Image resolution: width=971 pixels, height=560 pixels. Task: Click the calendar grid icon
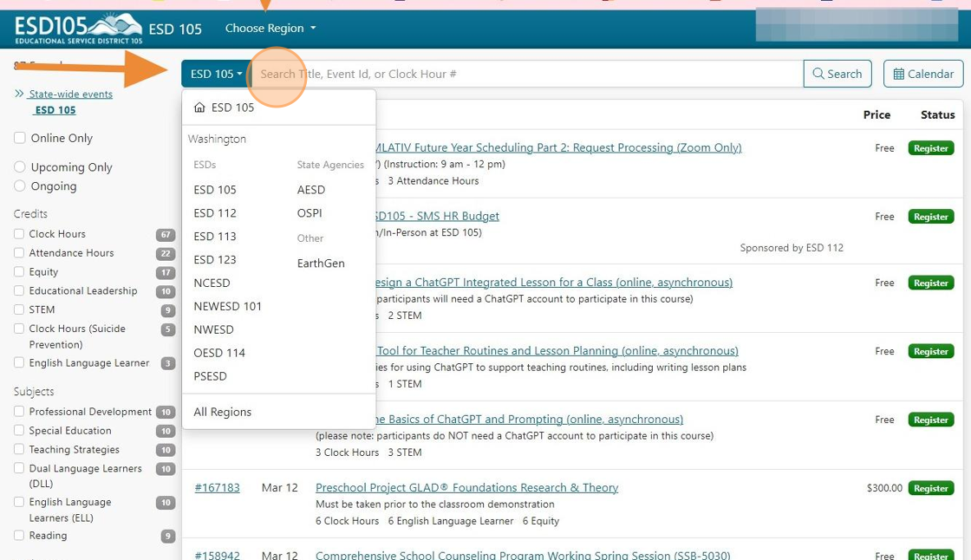[898, 75]
